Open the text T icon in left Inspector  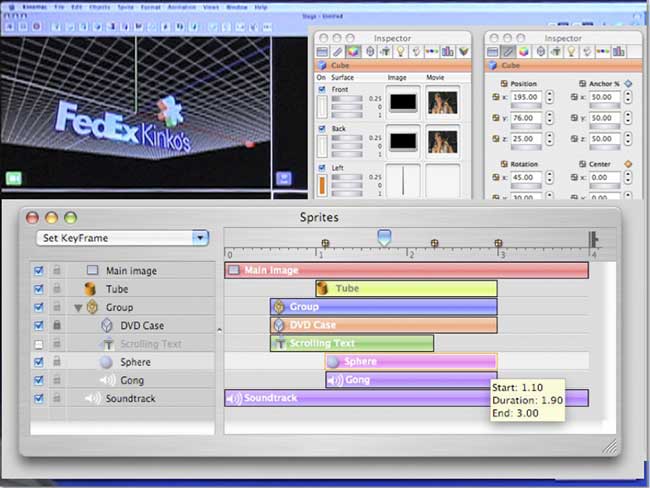pyautogui.click(x=385, y=51)
